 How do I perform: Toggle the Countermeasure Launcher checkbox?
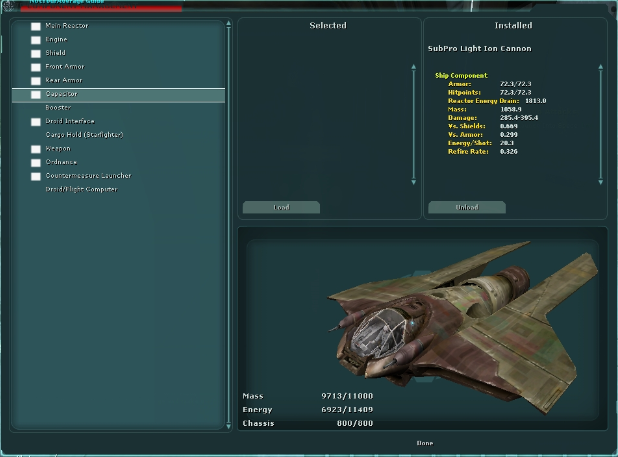tap(36, 176)
